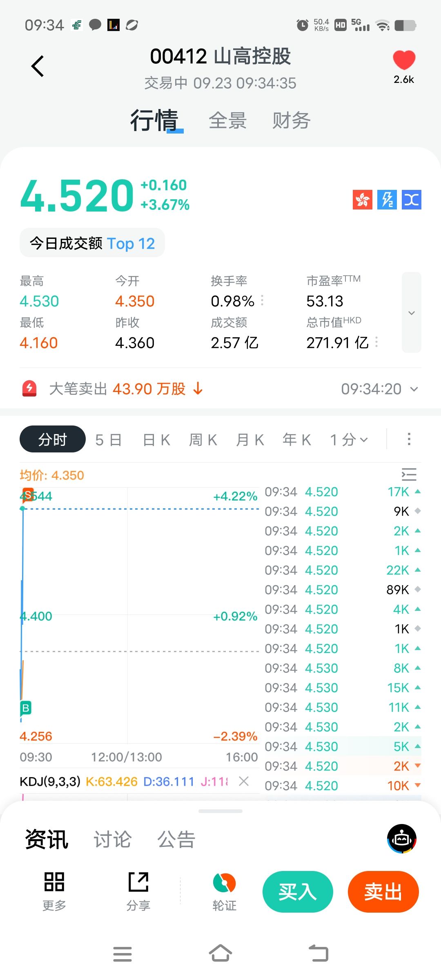Open the 更多 grid icon
The width and height of the screenshot is (441, 980).
tap(54, 891)
